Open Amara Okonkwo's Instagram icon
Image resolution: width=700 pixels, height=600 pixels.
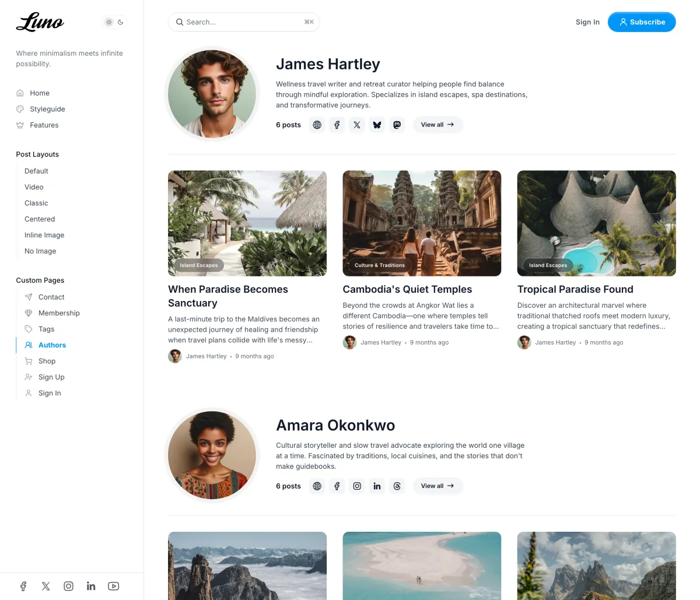357,486
